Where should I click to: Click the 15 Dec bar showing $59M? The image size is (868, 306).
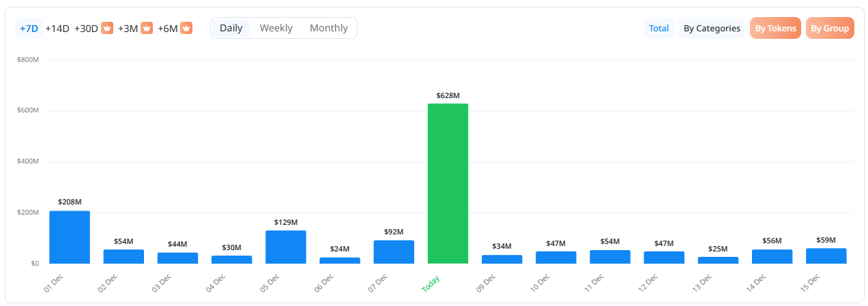pyautogui.click(x=826, y=256)
